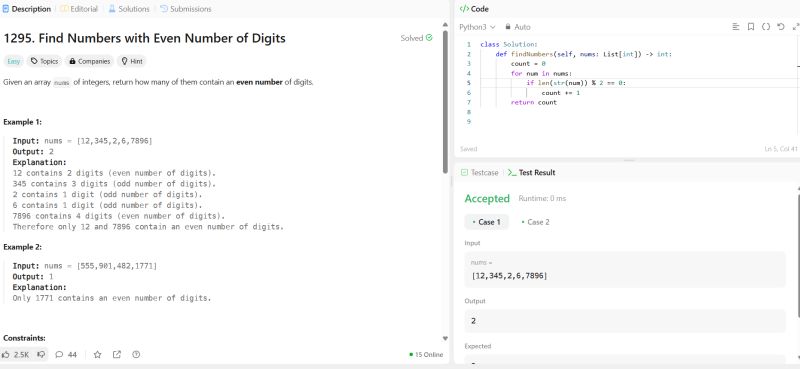Image resolution: width=800 pixels, height=369 pixels.
Task: Open the Python3 language dropdown
Action: [477, 27]
